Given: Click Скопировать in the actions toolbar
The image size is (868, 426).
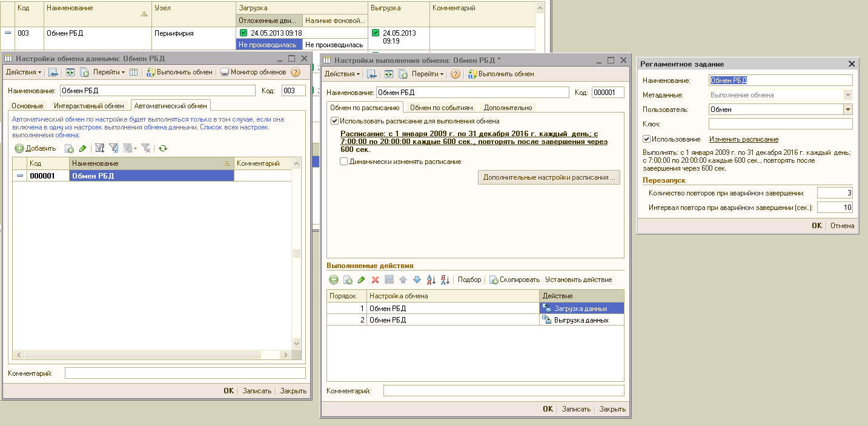Looking at the screenshot, I should (514, 280).
